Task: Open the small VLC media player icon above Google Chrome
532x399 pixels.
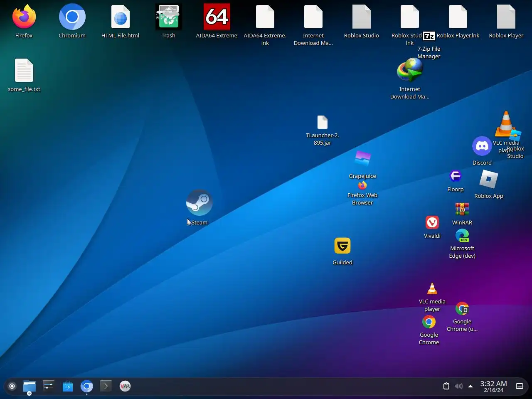Action: tap(432, 288)
